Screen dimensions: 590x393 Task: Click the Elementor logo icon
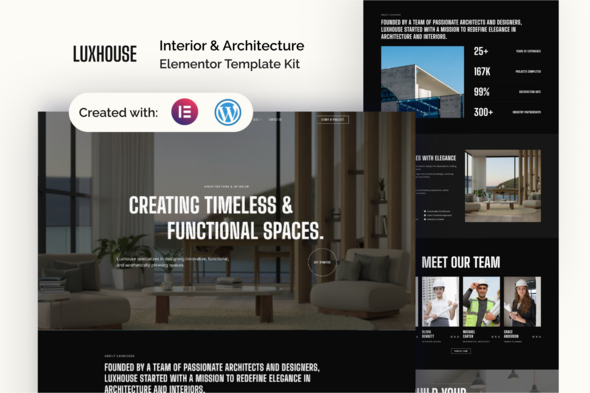click(184, 112)
